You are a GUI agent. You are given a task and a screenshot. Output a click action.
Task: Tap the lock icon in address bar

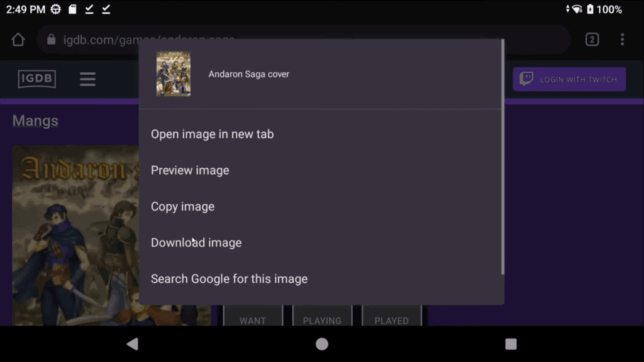52,40
